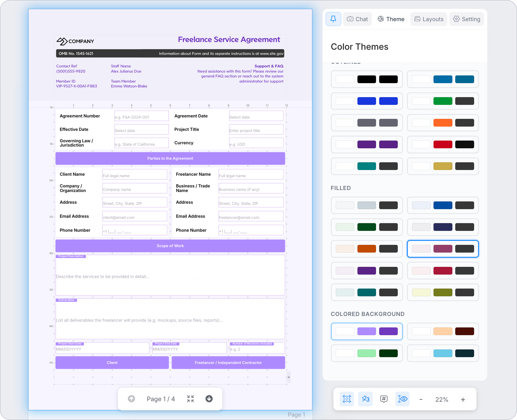Select the filled blue theme

[x=443, y=205]
